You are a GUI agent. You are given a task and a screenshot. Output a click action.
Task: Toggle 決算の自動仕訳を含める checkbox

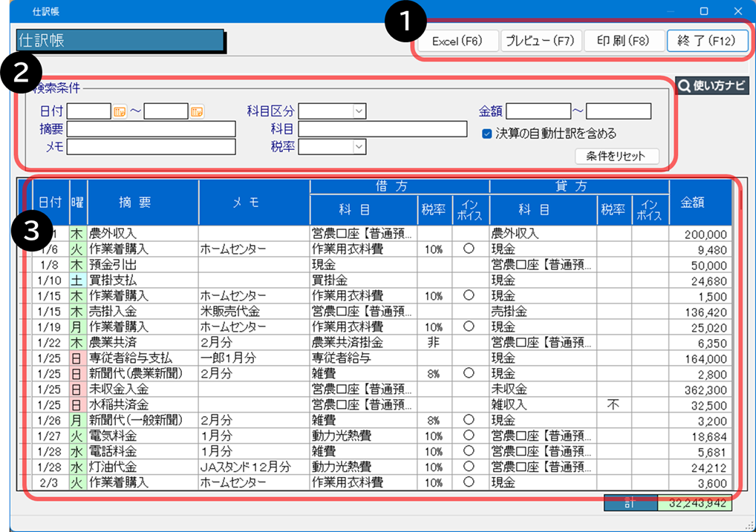[487, 134]
